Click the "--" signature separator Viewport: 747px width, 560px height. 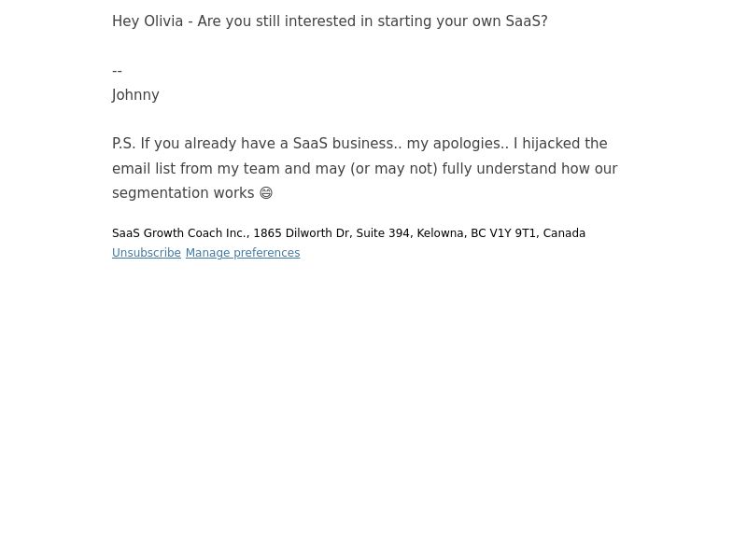point(117,71)
